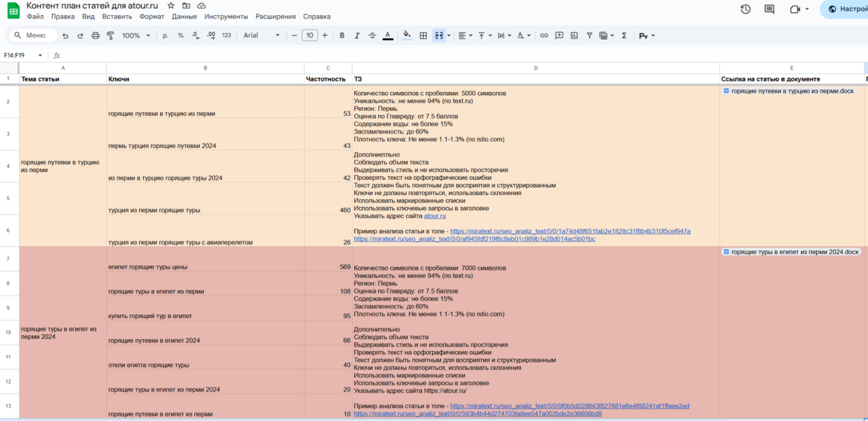
Task: Undo the last action
Action: pos(65,36)
